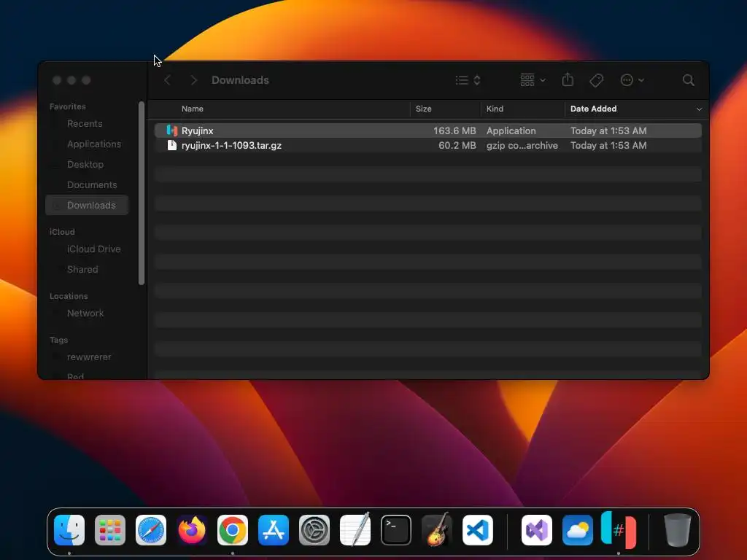The image size is (747, 560).
Task: Click the Downloads window title
Action: point(240,80)
